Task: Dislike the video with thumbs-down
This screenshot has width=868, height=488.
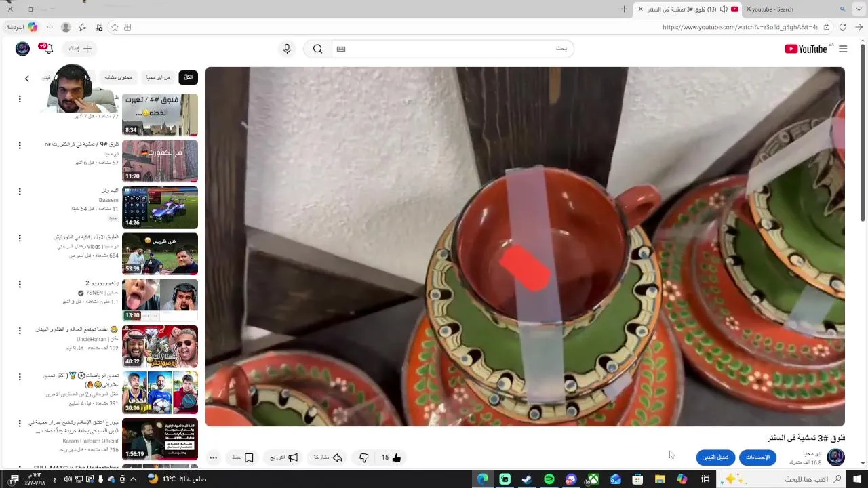Action: (x=363, y=457)
